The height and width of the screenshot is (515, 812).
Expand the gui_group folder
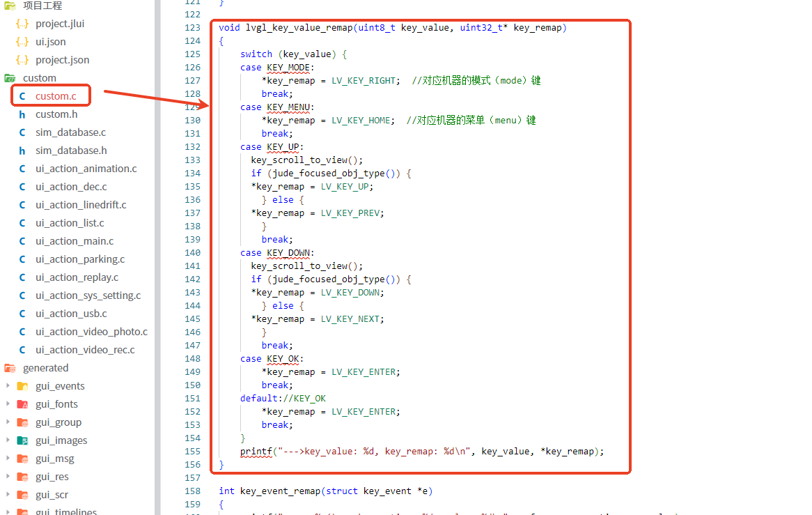(8, 422)
